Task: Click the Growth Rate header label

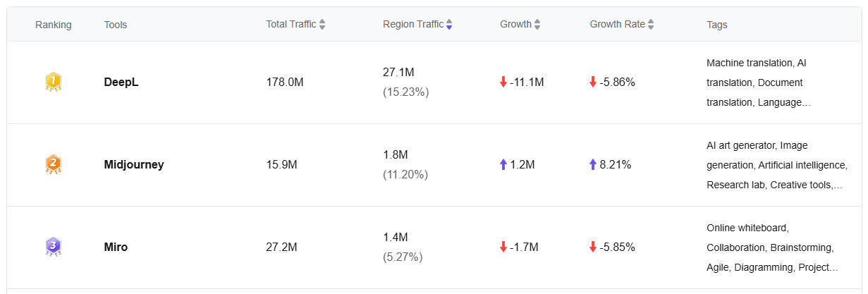Action: coord(618,24)
